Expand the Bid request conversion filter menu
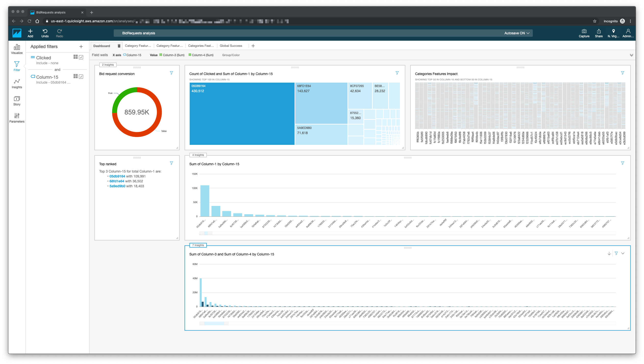644x364 pixels. (172, 73)
